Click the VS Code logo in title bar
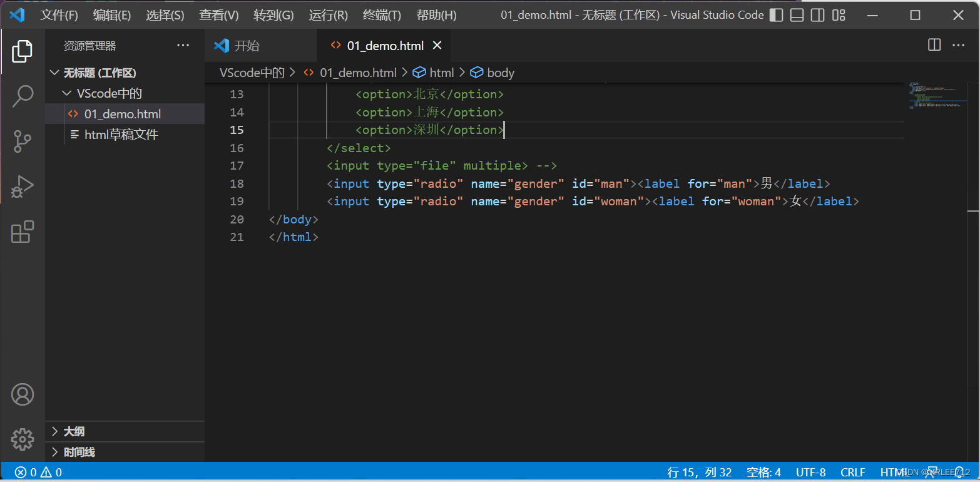The width and height of the screenshot is (980, 482). click(x=17, y=15)
